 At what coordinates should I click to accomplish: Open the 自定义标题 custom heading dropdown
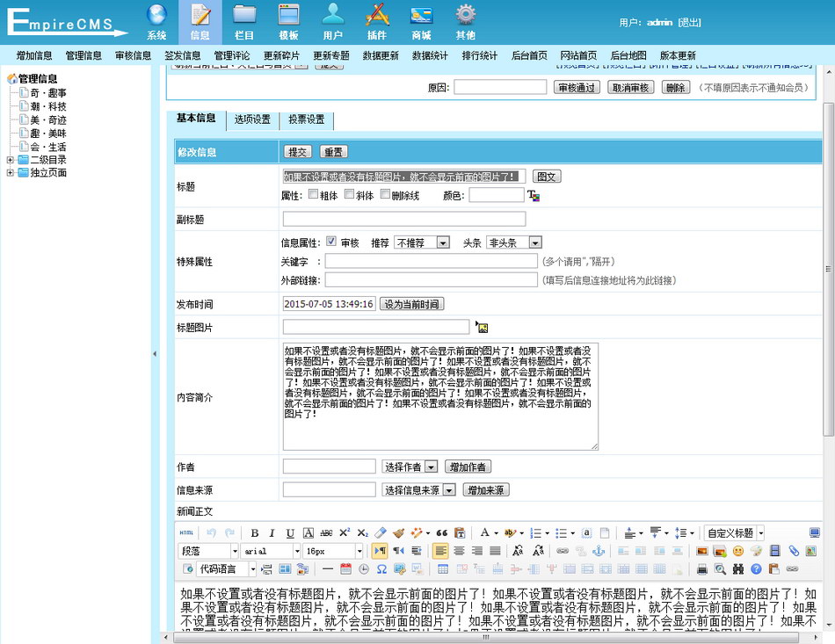[x=734, y=532]
